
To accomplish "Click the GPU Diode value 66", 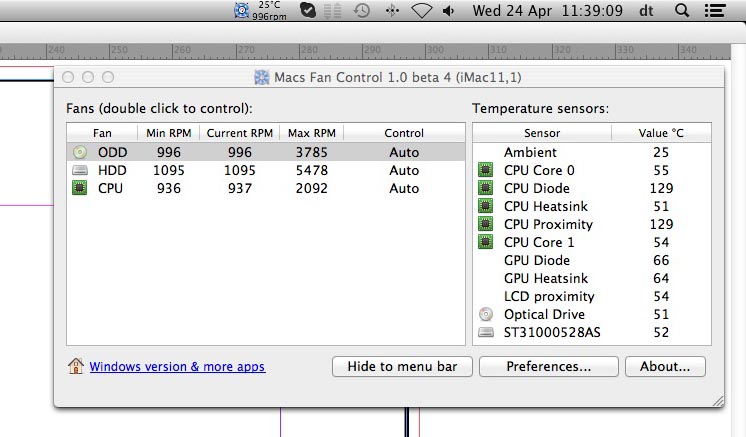I will tap(661, 260).
